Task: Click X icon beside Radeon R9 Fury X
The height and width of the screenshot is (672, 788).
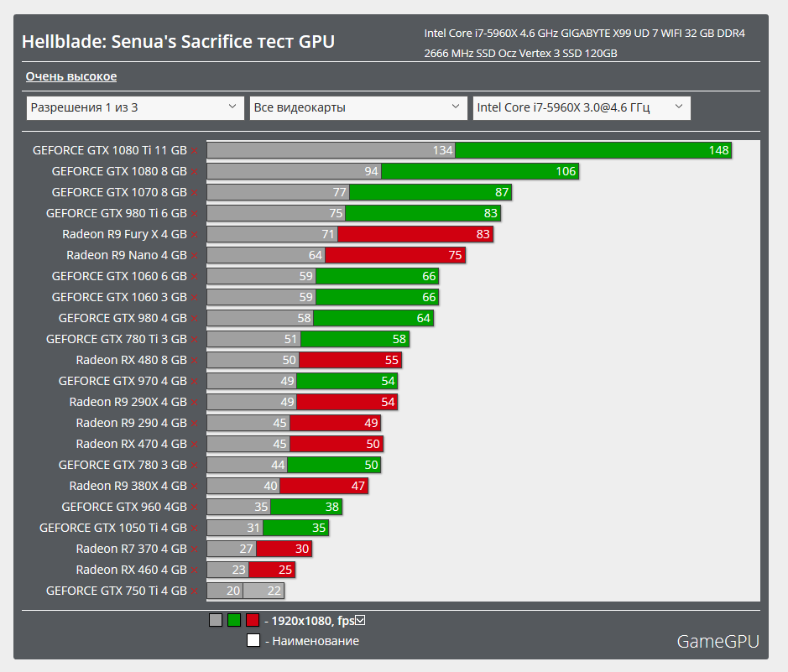Action: point(195,235)
